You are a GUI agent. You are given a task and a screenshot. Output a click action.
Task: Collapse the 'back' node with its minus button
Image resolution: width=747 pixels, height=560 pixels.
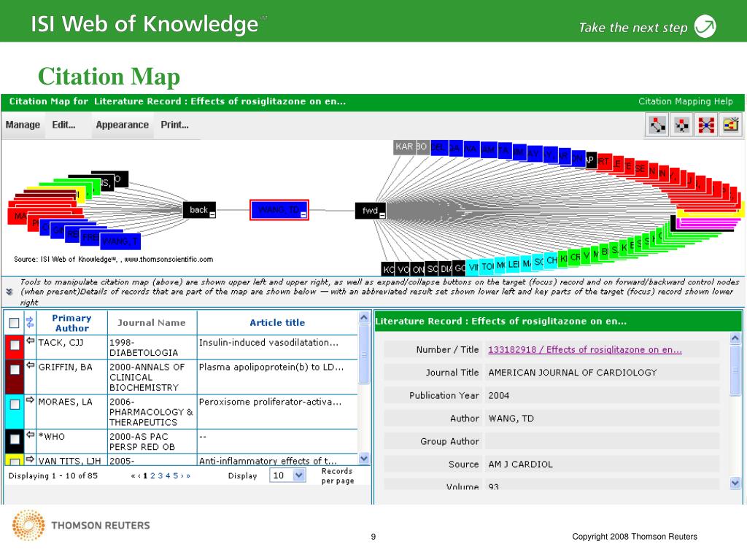(x=212, y=215)
